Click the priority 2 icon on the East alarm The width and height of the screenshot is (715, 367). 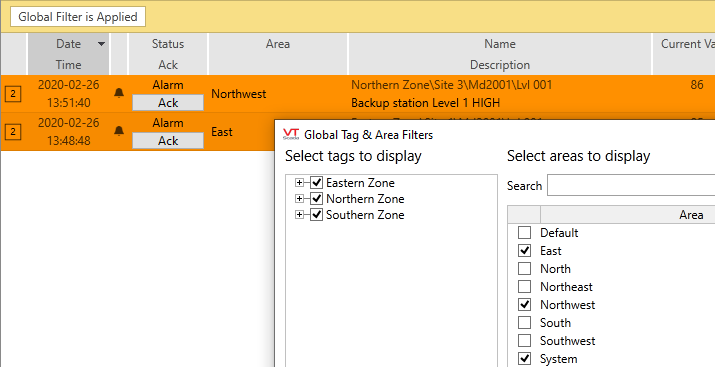(13, 132)
